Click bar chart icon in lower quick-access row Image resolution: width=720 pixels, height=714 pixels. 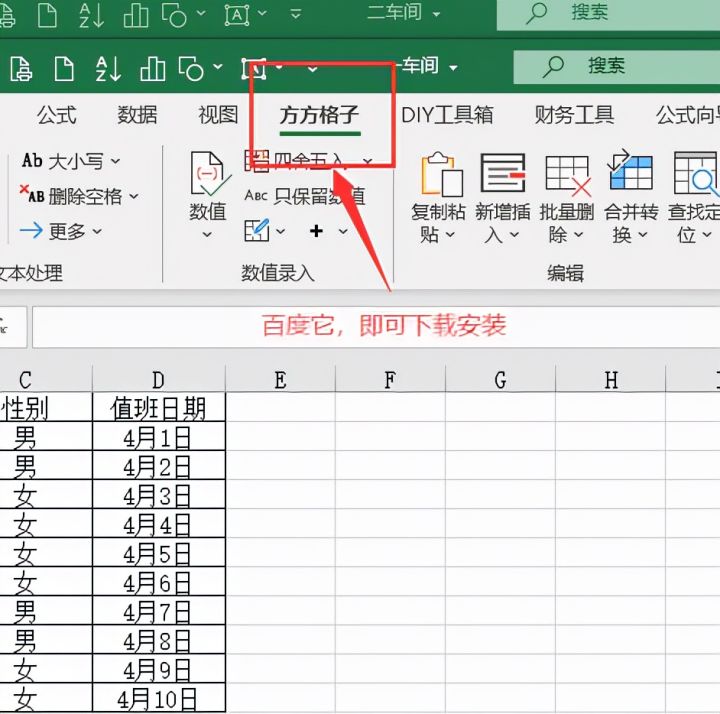pos(152,69)
